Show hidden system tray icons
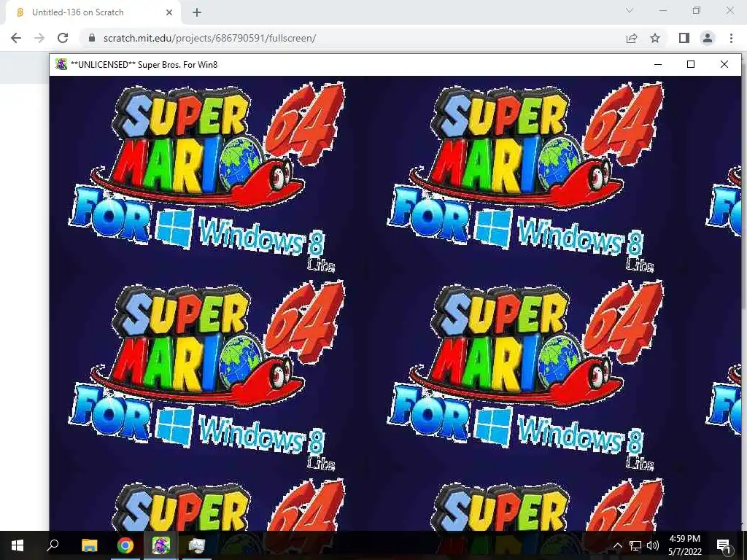Image resolution: width=747 pixels, height=560 pixels. click(x=617, y=545)
